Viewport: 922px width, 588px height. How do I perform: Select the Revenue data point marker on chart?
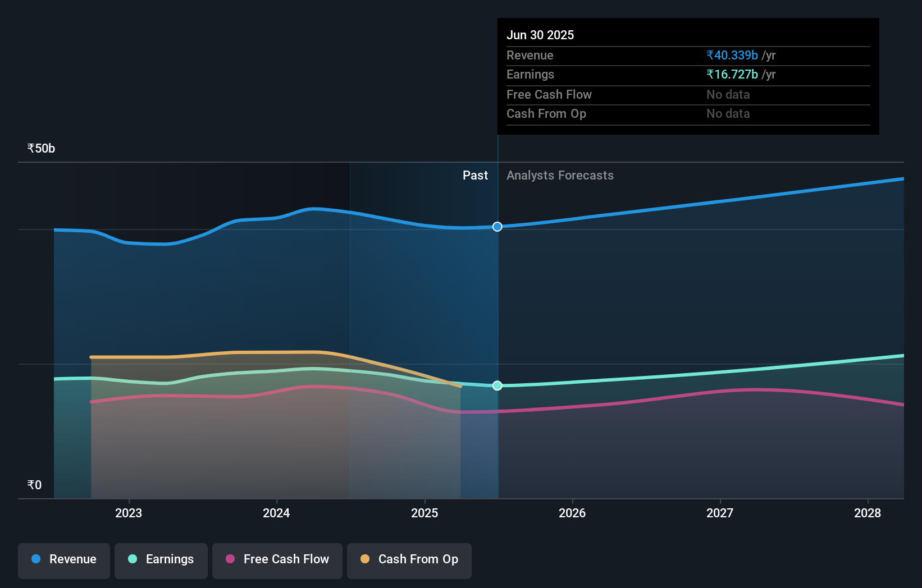click(x=497, y=227)
